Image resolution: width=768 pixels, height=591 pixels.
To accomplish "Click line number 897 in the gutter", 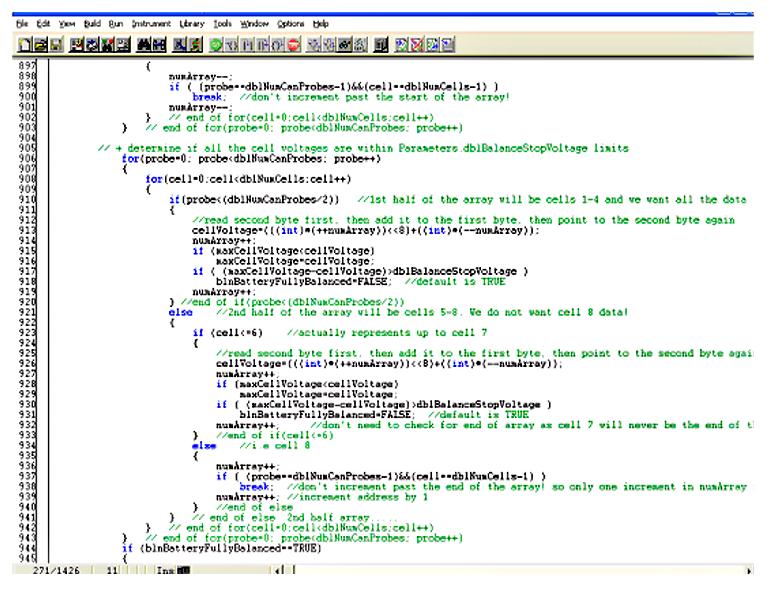I will [x=27, y=66].
